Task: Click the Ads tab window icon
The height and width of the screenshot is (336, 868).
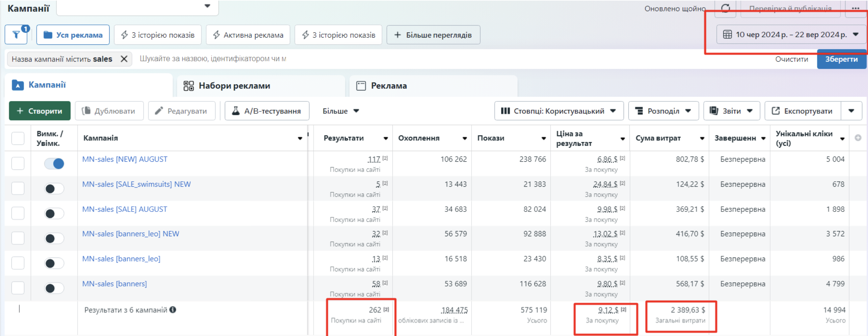Action: point(361,86)
